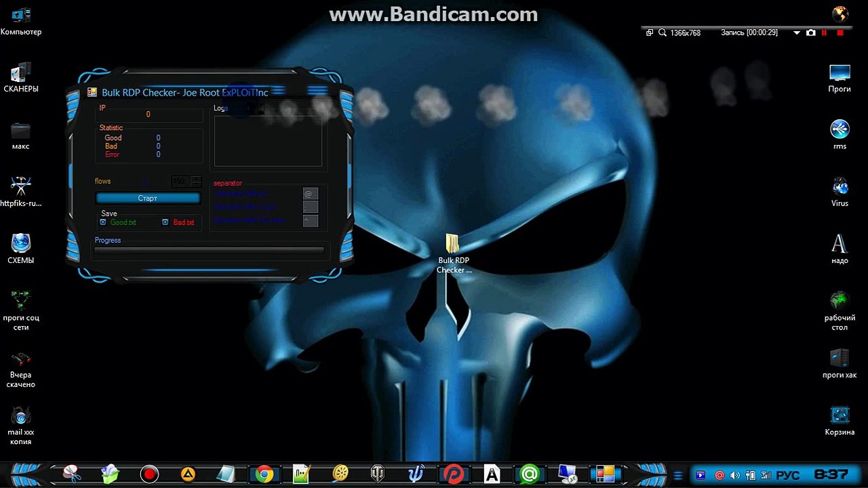Switch the РУС input language indicator
Screen dimensions: 868x488
pos(787,475)
